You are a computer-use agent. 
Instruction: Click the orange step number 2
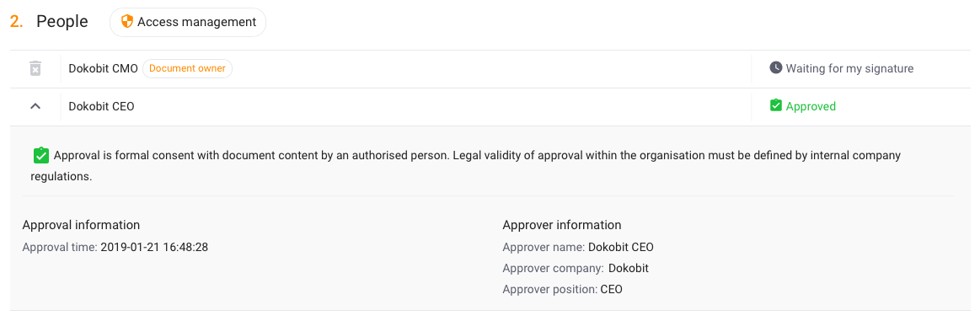click(17, 22)
